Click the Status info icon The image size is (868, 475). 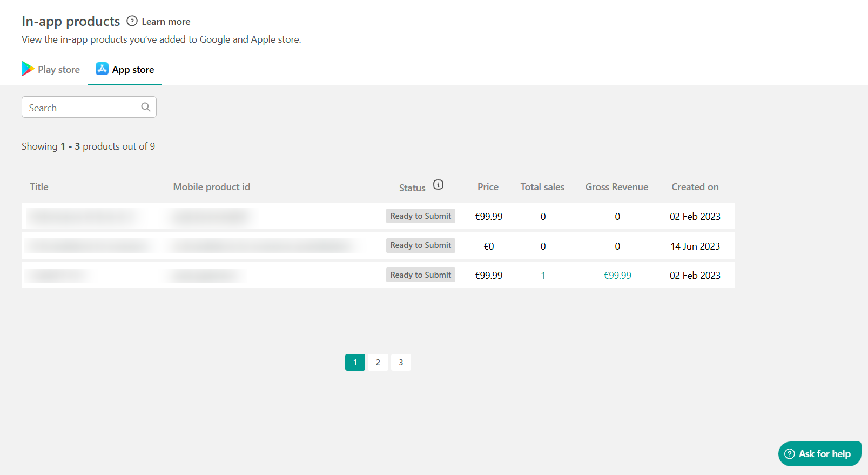[439, 185]
